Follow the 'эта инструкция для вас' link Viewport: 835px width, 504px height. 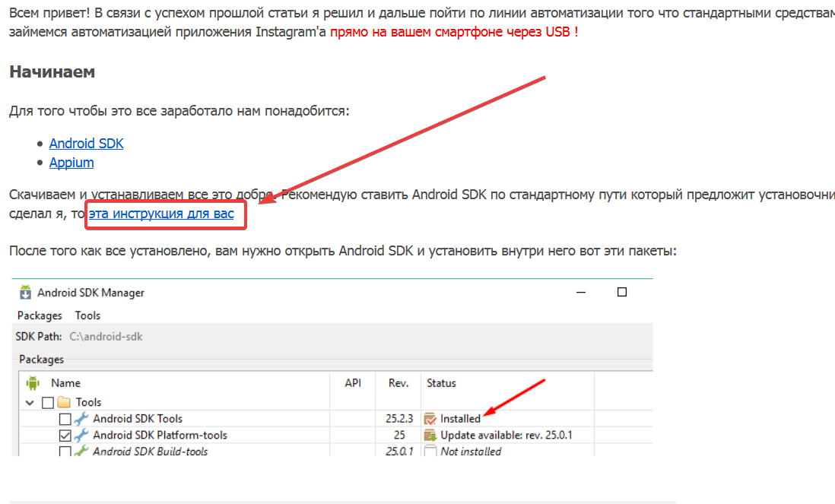tap(161, 214)
